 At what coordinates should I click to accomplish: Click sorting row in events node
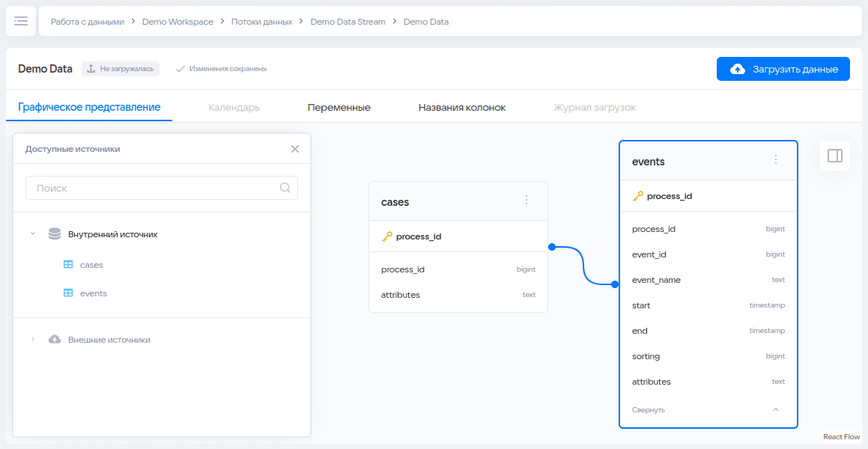coord(708,356)
